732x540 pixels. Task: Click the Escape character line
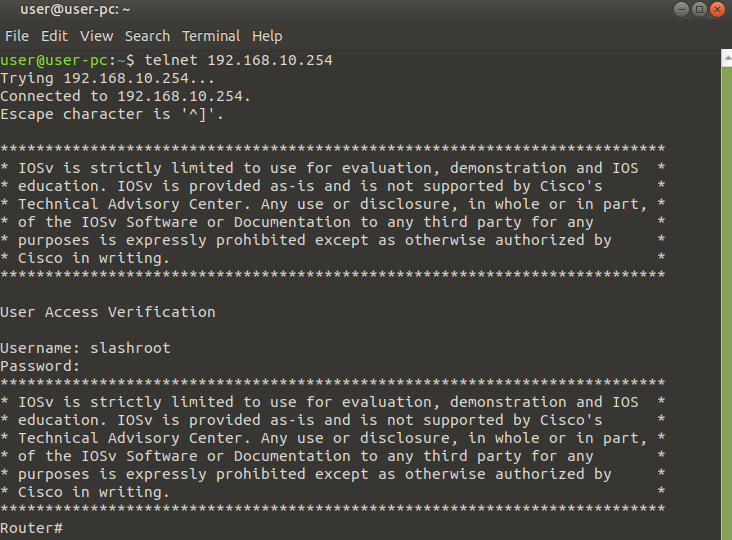[x=112, y=114]
